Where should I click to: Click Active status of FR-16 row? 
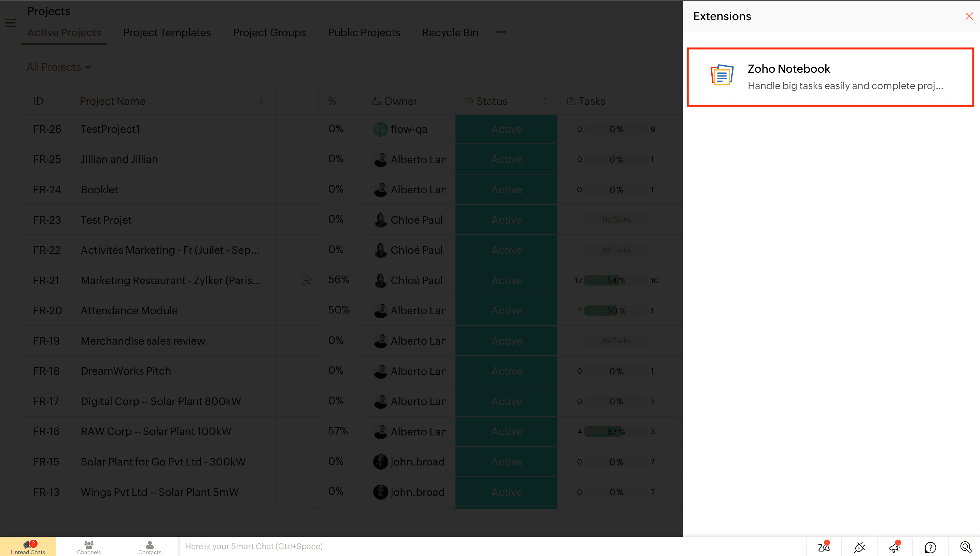(506, 431)
